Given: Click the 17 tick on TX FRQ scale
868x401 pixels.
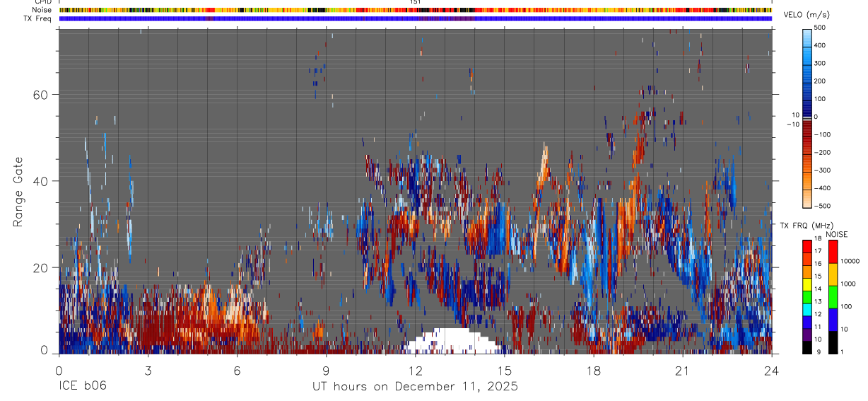Looking at the screenshot, I should point(818,251).
